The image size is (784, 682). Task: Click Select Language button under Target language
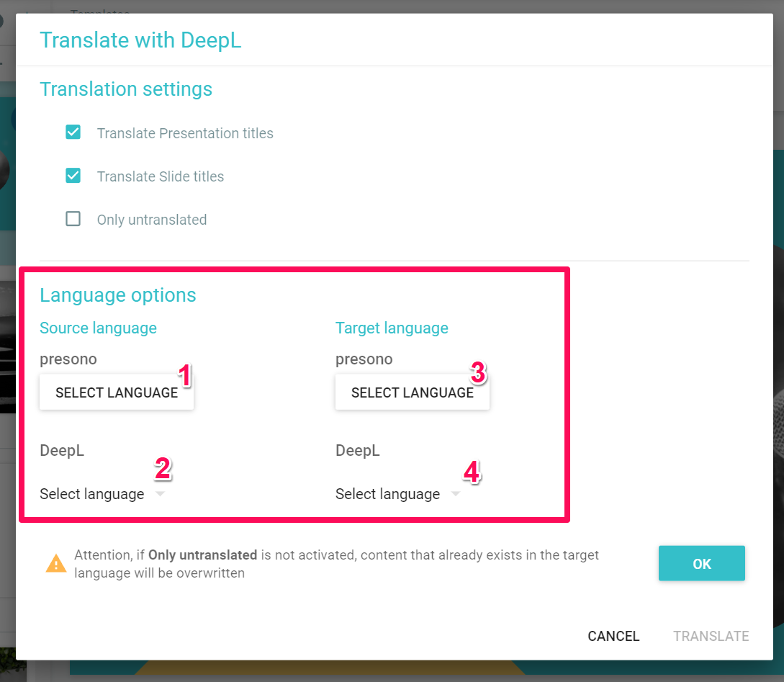click(x=412, y=392)
